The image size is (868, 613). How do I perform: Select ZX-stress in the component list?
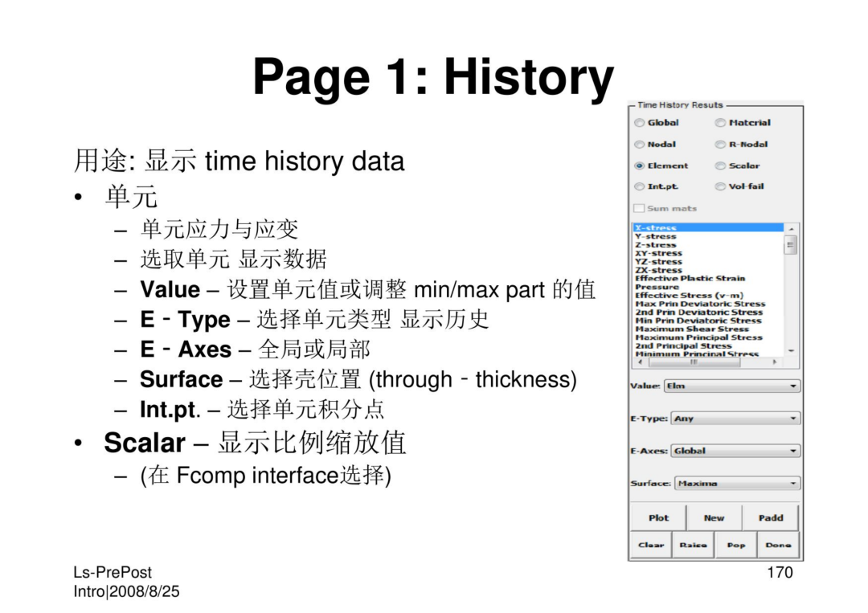coord(709,270)
